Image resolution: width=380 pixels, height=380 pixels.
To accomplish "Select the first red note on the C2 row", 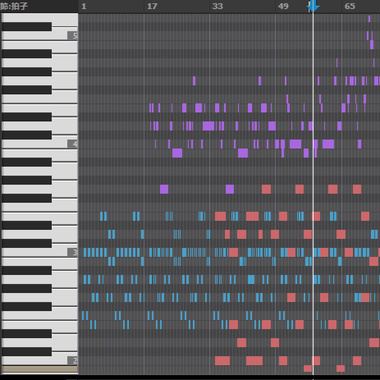I will coord(222,361).
